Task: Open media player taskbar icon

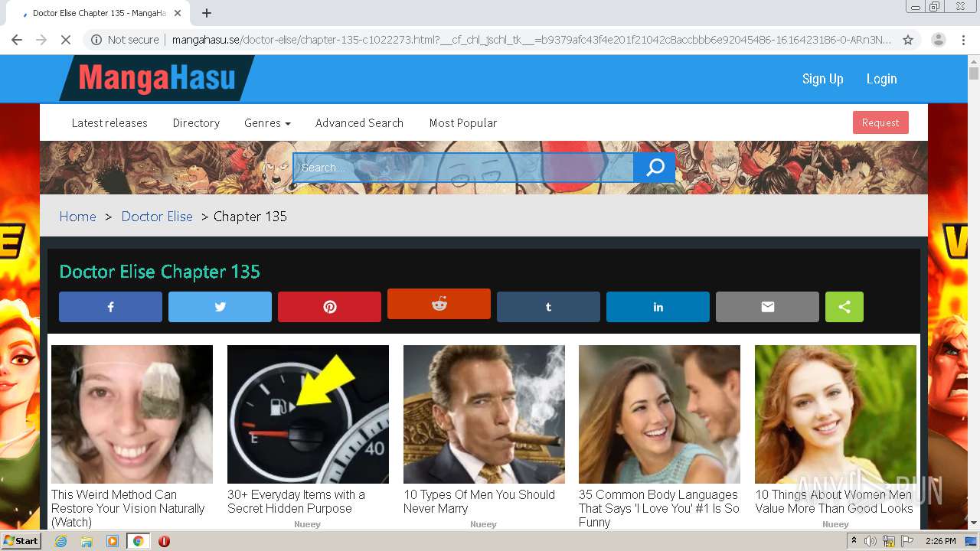Action: pyautogui.click(x=113, y=541)
